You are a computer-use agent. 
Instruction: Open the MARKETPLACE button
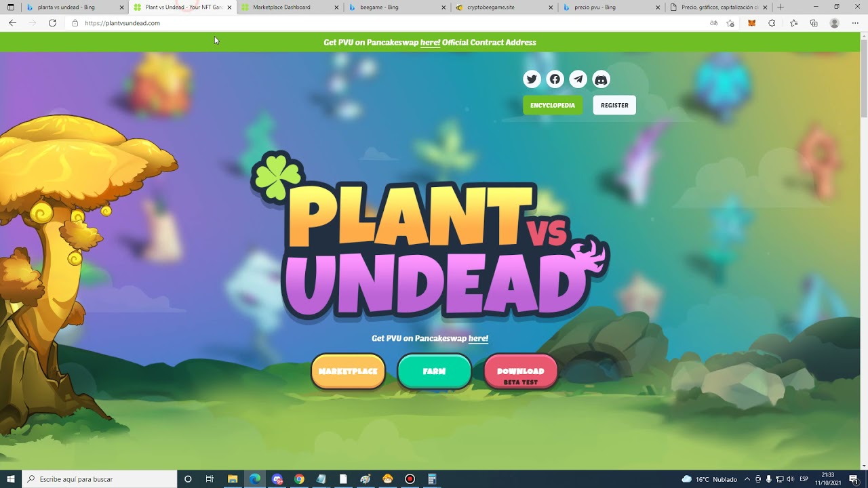pos(348,371)
